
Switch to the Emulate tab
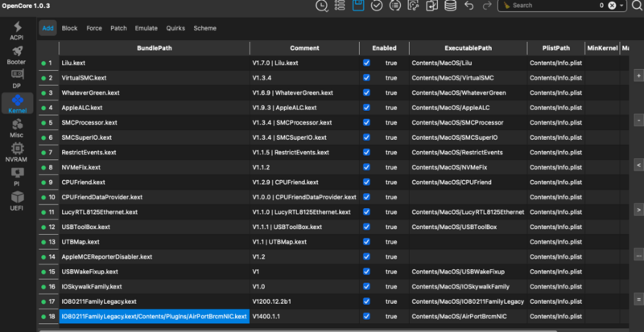pos(147,28)
